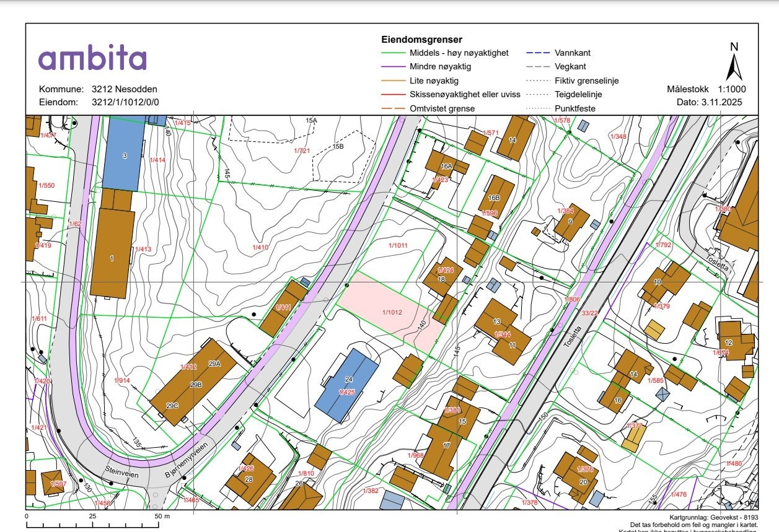Click parcel label "1/721"
Viewport: 779px width, 532px height.
click(302, 150)
